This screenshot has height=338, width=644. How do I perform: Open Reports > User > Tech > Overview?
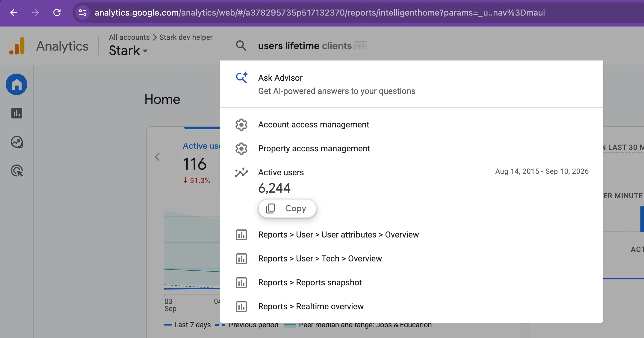pyautogui.click(x=411, y=259)
